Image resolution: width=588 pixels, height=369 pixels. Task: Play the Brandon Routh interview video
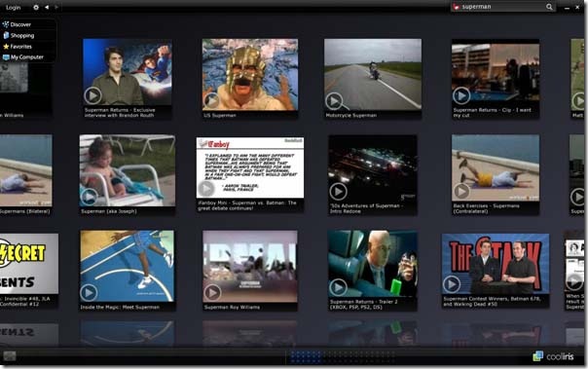coord(92,95)
